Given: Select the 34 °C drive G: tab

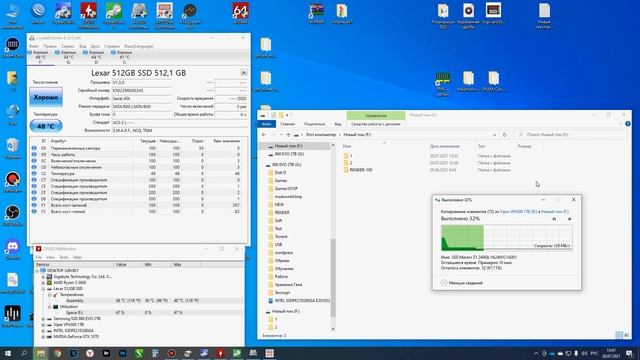Looking at the screenshot, I should point(68,58).
